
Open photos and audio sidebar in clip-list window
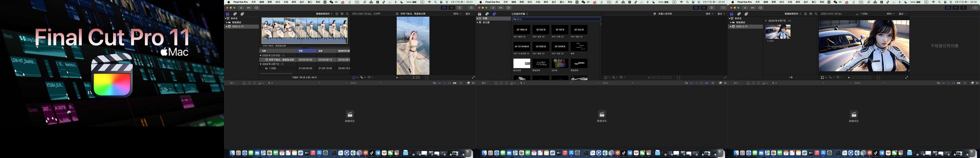coord(235,14)
